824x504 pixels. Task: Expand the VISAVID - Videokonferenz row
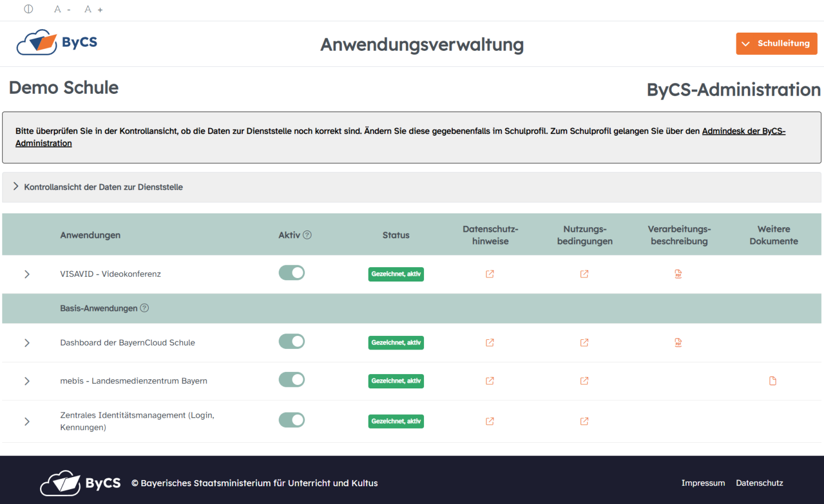(x=27, y=274)
